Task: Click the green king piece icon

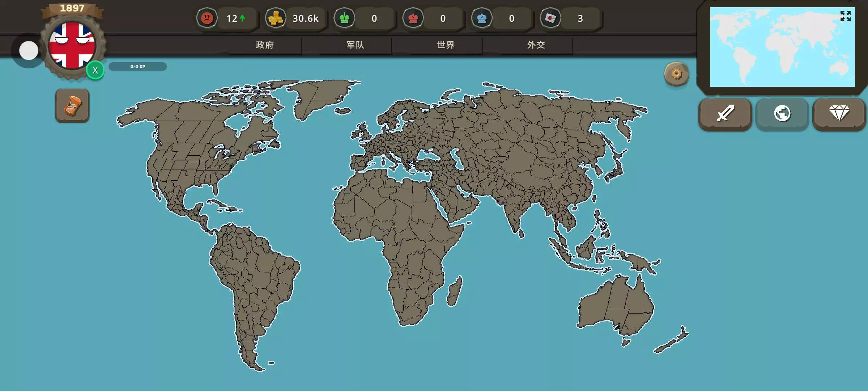Action: tap(344, 18)
